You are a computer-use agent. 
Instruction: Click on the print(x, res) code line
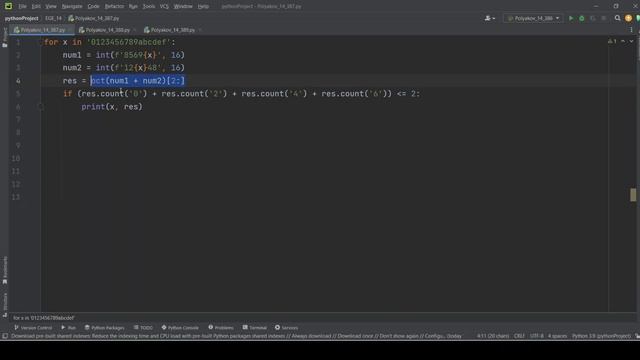pos(112,107)
